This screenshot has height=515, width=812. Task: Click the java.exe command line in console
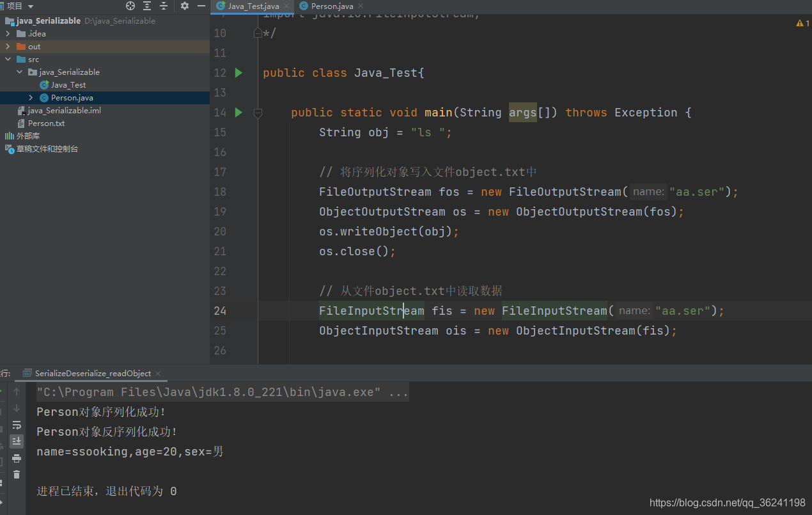pyautogui.click(x=223, y=392)
